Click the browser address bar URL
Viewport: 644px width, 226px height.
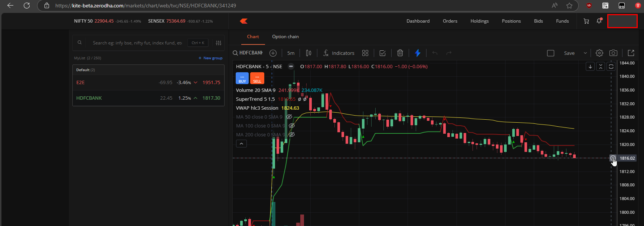pyautogui.click(x=146, y=6)
